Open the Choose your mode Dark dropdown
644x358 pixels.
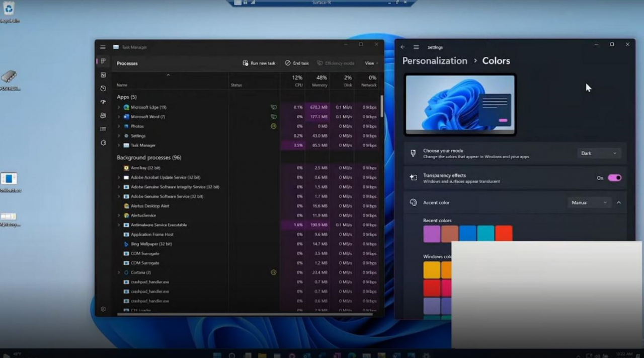point(598,153)
